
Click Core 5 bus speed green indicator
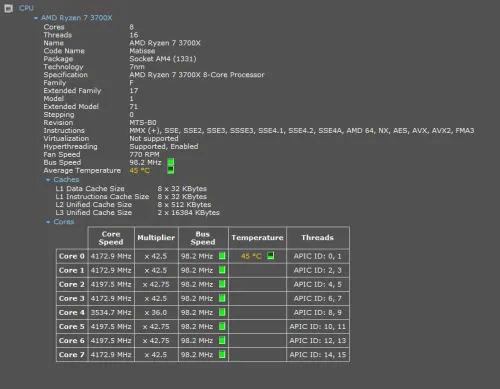222,326
